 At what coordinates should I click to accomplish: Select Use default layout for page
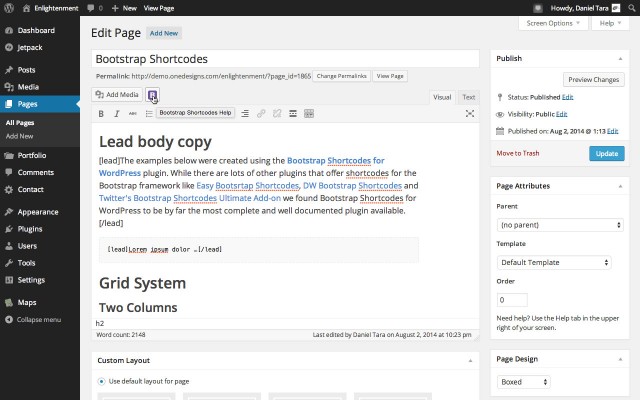click(x=101, y=381)
